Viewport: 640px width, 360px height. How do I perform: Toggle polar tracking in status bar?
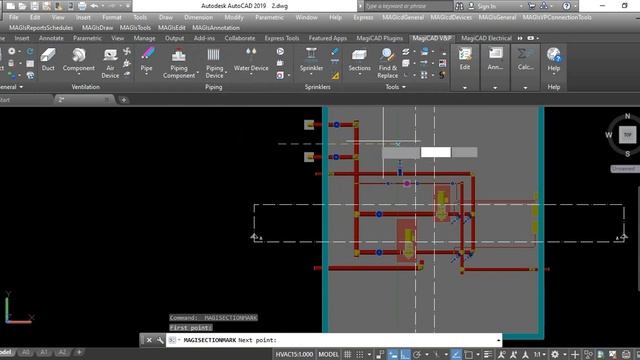pyautogui.click(x=417, y=354)
